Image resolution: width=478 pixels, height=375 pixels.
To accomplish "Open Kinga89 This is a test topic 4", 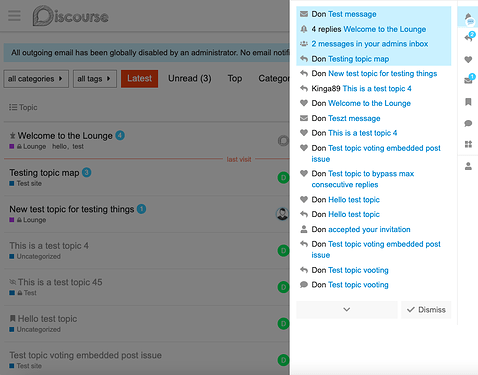I will click(x=373, y=88).
